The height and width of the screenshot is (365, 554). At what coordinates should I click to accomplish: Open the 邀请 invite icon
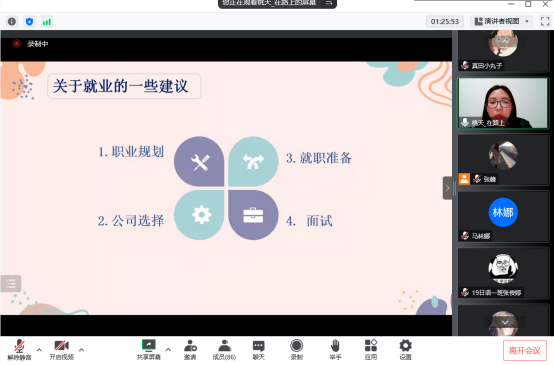(x=190, y=349)
